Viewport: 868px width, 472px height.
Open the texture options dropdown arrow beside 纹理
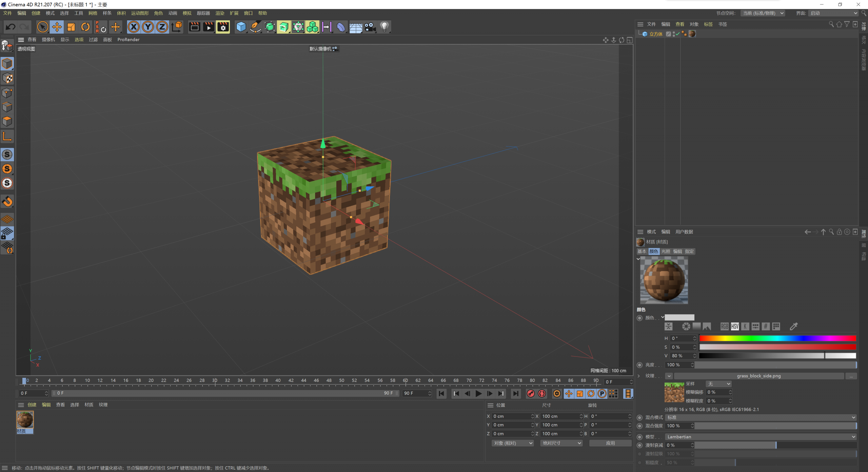coord(669,376)
